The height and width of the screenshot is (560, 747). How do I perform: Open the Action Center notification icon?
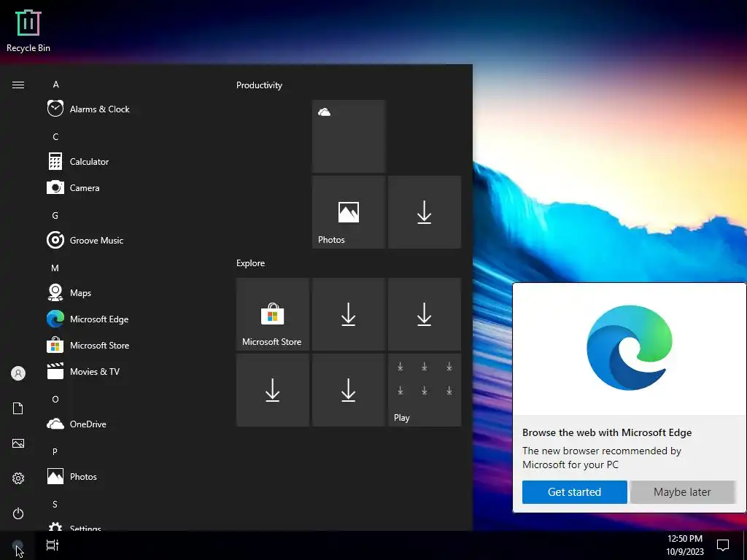pyautogui.click(x=723, y=545)
